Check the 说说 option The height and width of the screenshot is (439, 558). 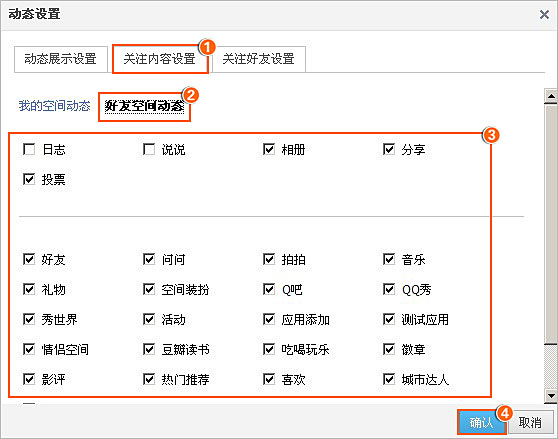point(149,149)
